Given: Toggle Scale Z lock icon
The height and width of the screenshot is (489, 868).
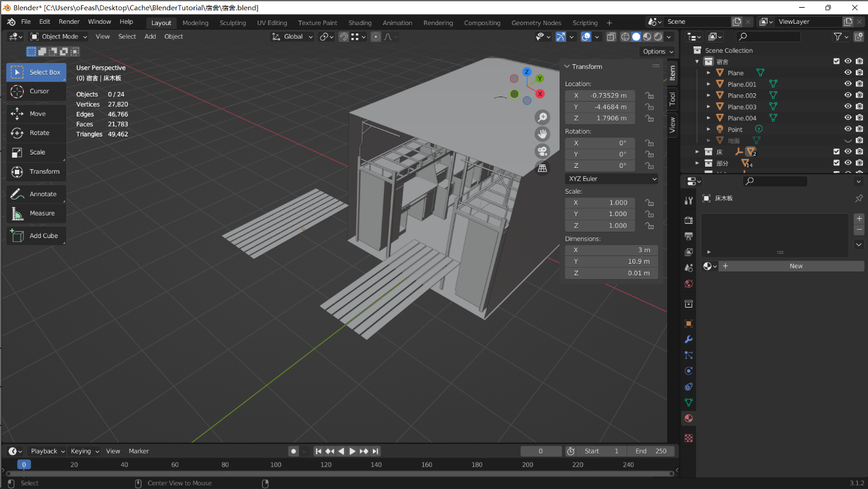Looking at the screenshot, I should (650, 226).
